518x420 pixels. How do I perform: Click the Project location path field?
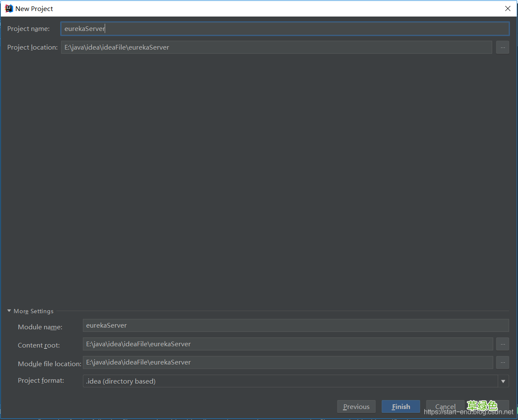(x=276, y=47)
